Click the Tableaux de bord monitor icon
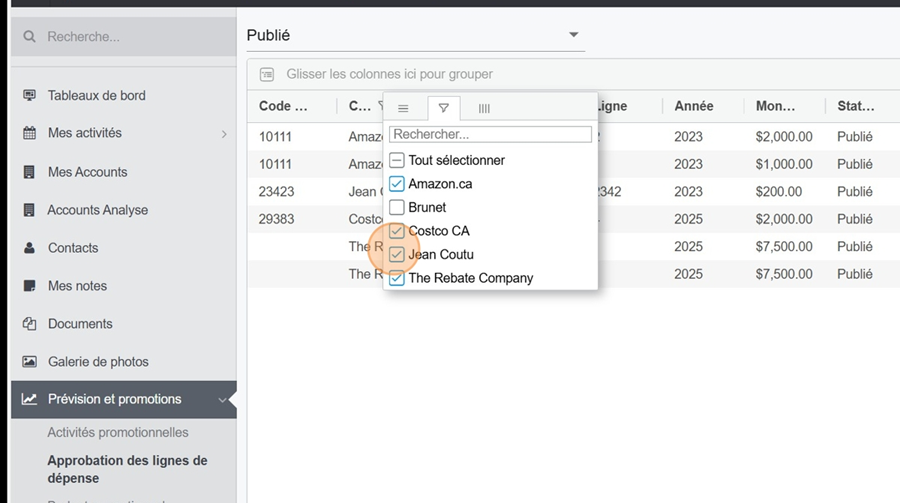This screenshot has width=900, height=503. pos(29,95)
